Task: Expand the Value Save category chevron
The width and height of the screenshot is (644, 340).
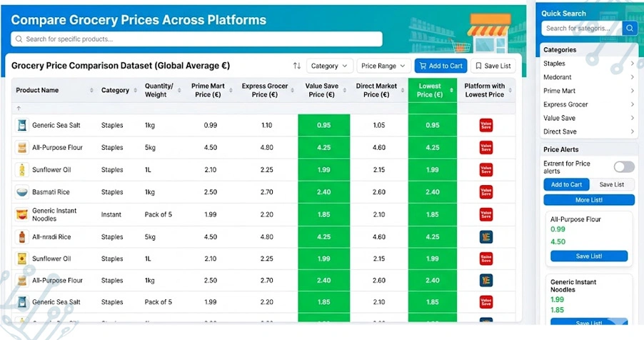Action: [632, 118]
